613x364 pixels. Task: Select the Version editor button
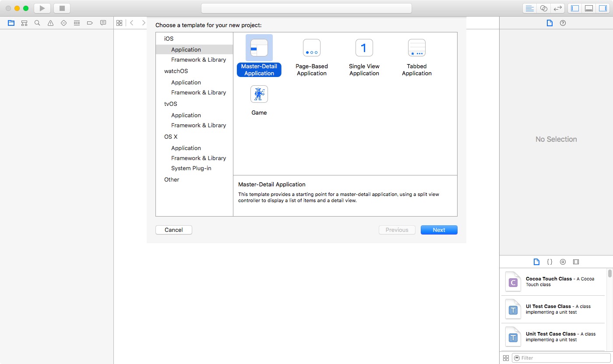(x=557, y=8)
